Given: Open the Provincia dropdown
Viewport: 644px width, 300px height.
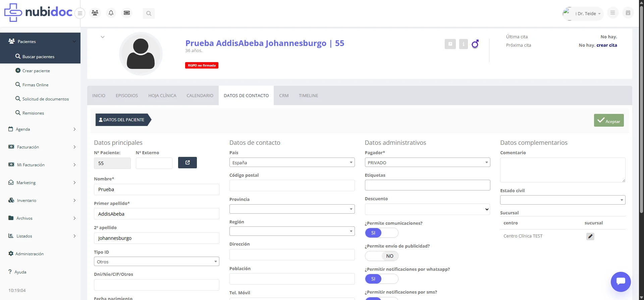Looking at the screenshot, I should click(292, 209).
